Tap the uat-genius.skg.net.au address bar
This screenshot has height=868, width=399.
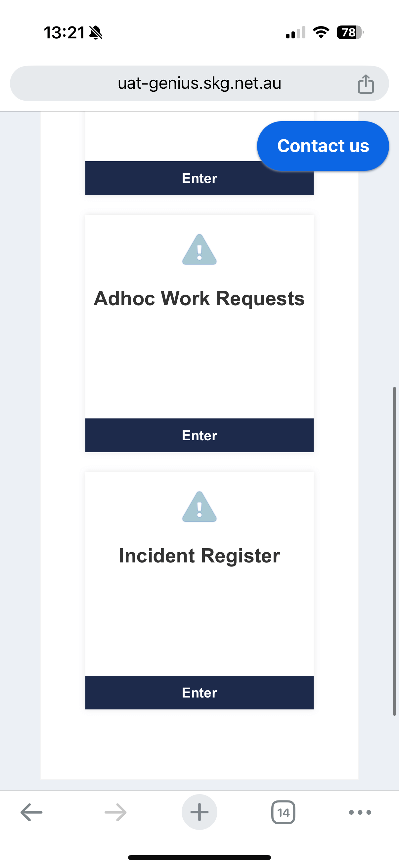tap(199, 83)
